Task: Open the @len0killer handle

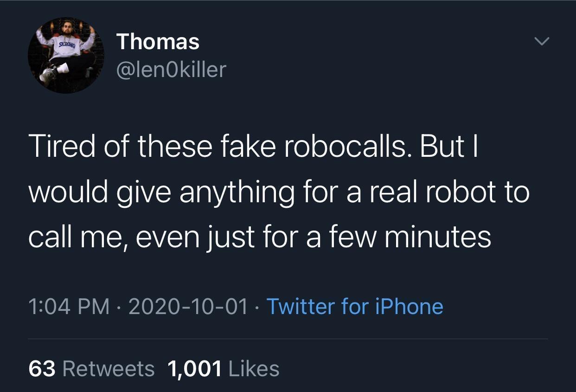Action: pos(171,70)
